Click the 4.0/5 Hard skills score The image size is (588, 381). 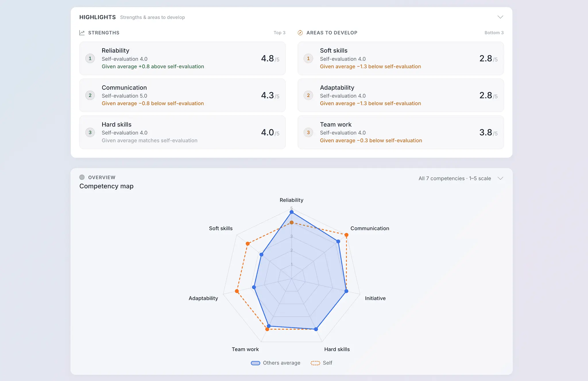(270, 132)
